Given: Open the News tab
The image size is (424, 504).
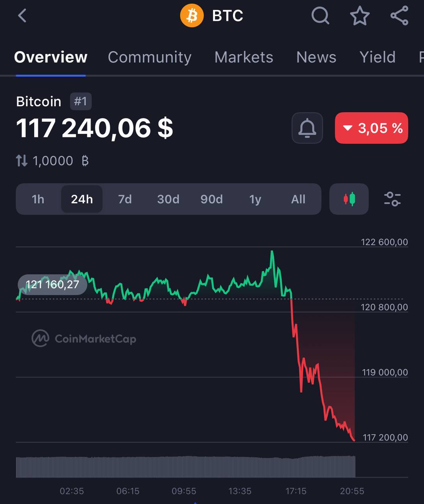Looking at the screenshot, I should (x=316, y=57).
